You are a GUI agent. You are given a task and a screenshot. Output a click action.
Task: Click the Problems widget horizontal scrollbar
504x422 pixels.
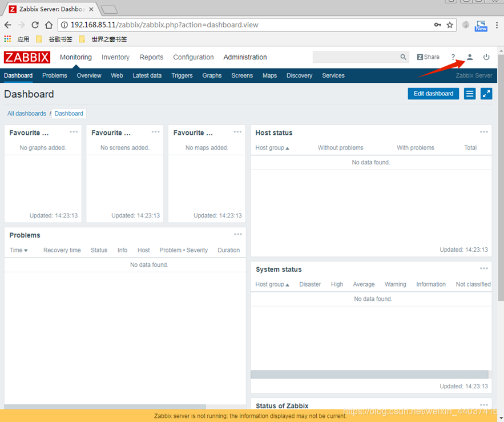(x=105, y=407)
